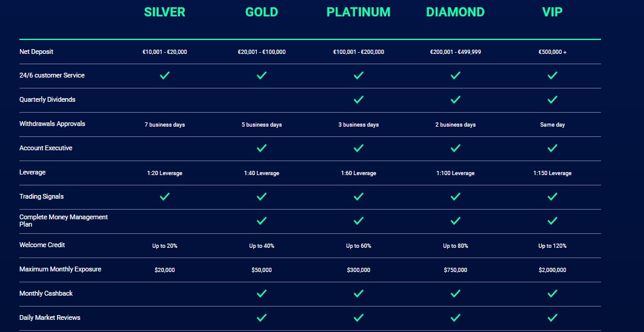Image resolution: width=644 pixels, height=332 pixels.
Task: Click the Silver Trading Signals checkmark
Action: click(x=165, y=196)
